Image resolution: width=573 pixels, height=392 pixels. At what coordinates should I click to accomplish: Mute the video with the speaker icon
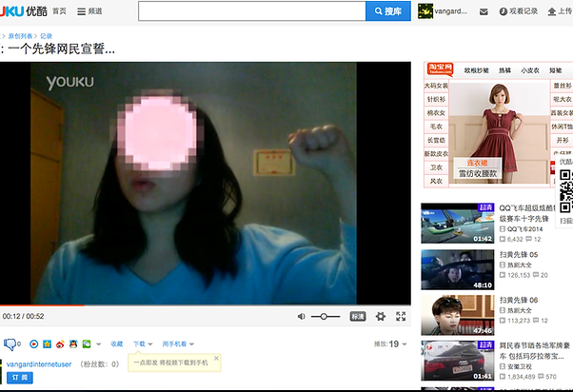click(301, 317)
